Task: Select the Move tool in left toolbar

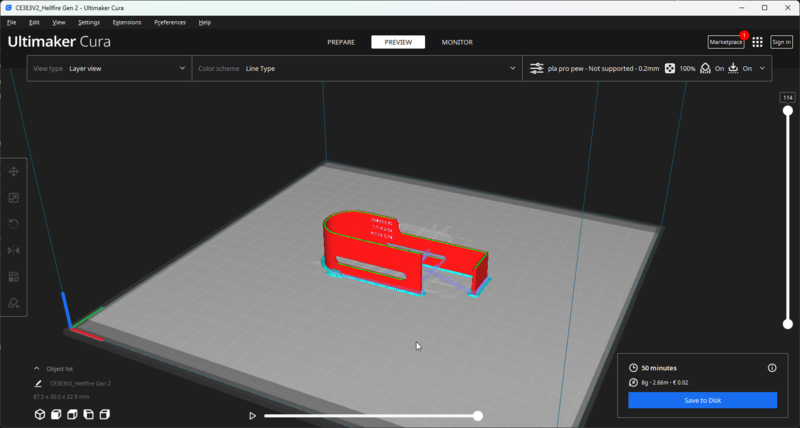Action: (14, 172)
